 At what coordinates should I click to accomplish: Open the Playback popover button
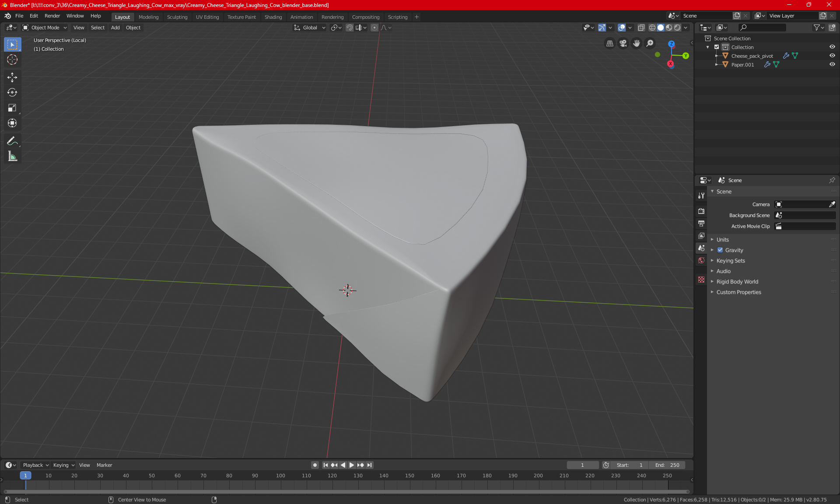point(35,465)
